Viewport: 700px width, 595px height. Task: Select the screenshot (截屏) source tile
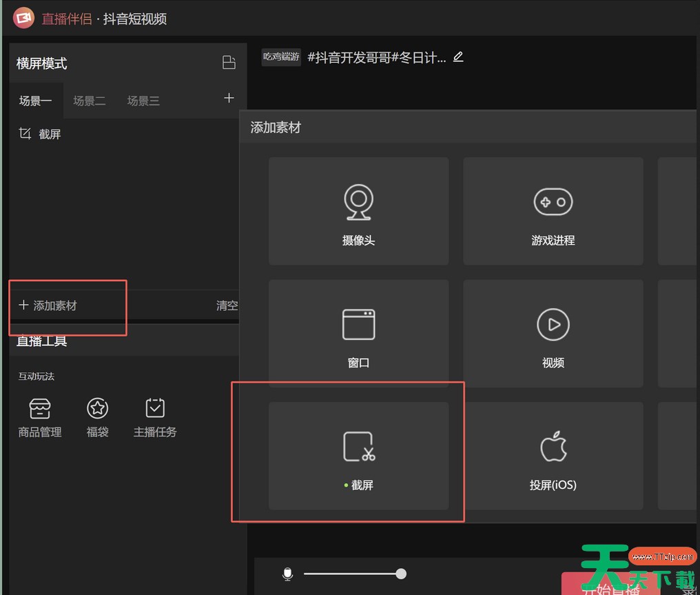pyautogui.click(x=358, y=456)
